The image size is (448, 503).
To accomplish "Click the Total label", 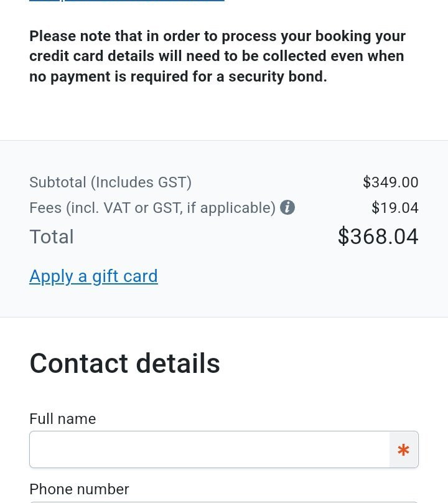I will pyautogui.click(x=52, y=237).
